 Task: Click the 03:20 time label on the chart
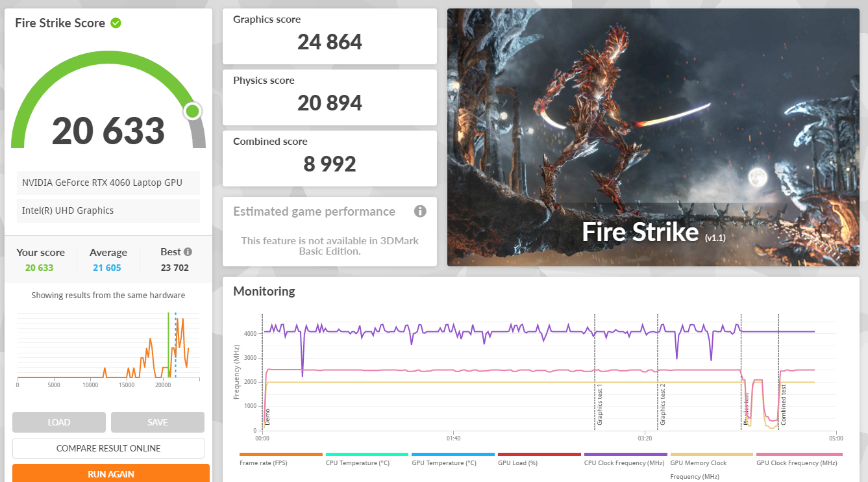pyautogui.click(x=645, y=438)
